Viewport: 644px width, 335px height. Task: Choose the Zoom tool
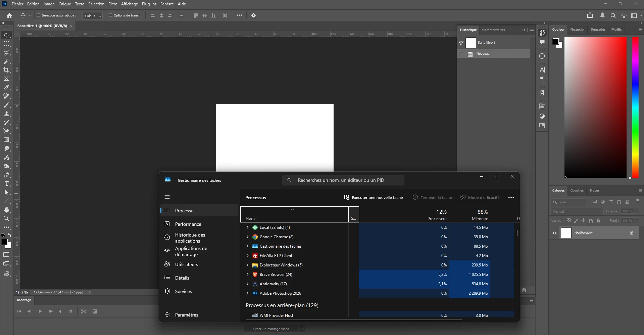click(6, 219)
